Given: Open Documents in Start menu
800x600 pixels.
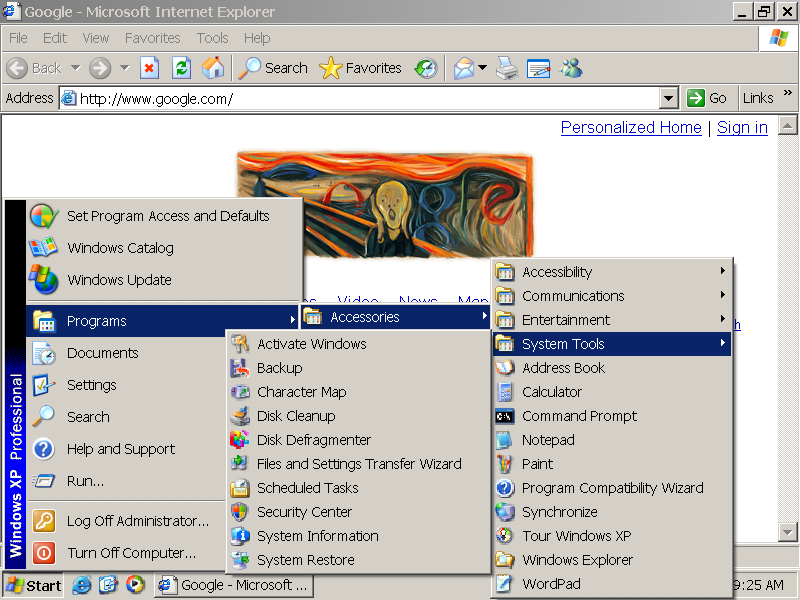Looking at the screenshot, I should pos(126,353).
